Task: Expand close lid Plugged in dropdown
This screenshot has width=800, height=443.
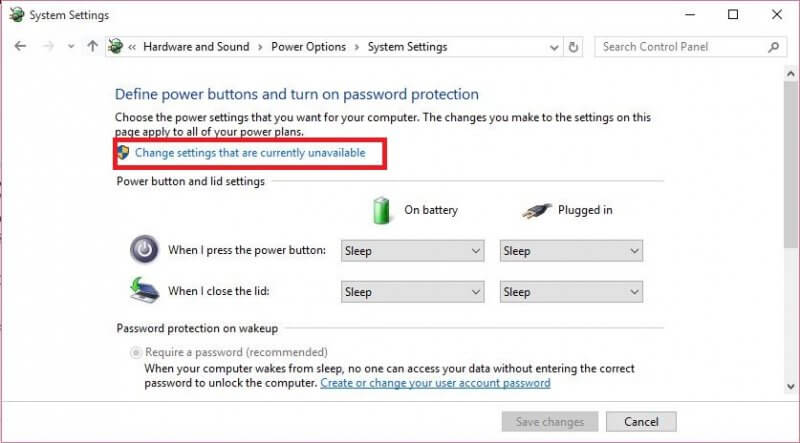Action: 571,292
